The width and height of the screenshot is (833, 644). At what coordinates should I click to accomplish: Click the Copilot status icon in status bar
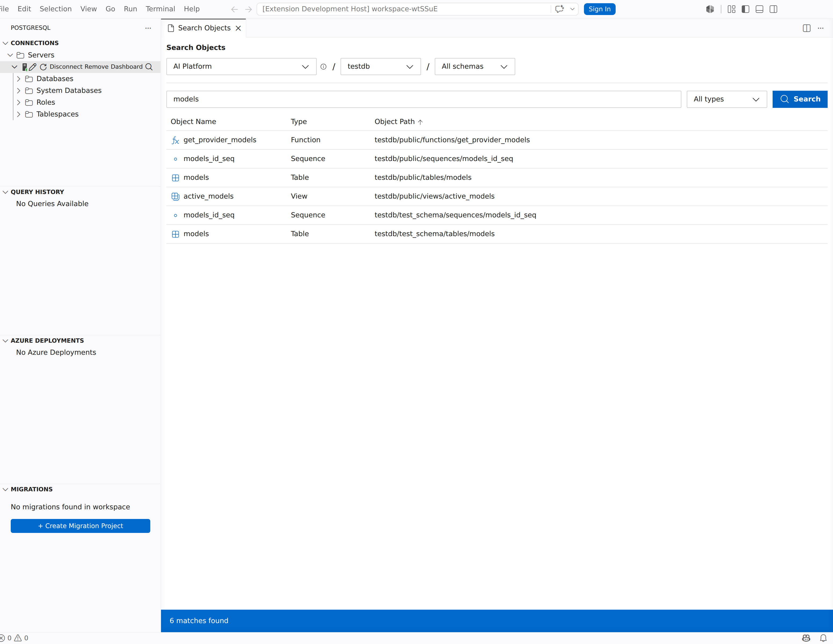tap(806, 638)
